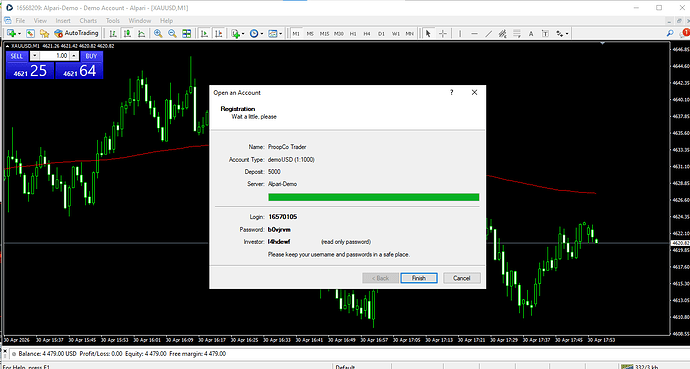Open the New Chart dropdown arrow
Viewport: 690px width, 369px height.
tap(19, 34)
